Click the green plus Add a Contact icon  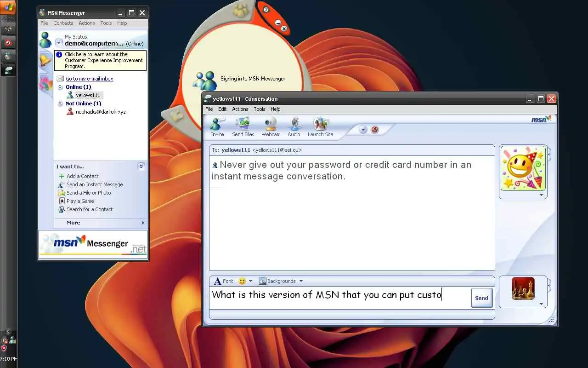62,176
